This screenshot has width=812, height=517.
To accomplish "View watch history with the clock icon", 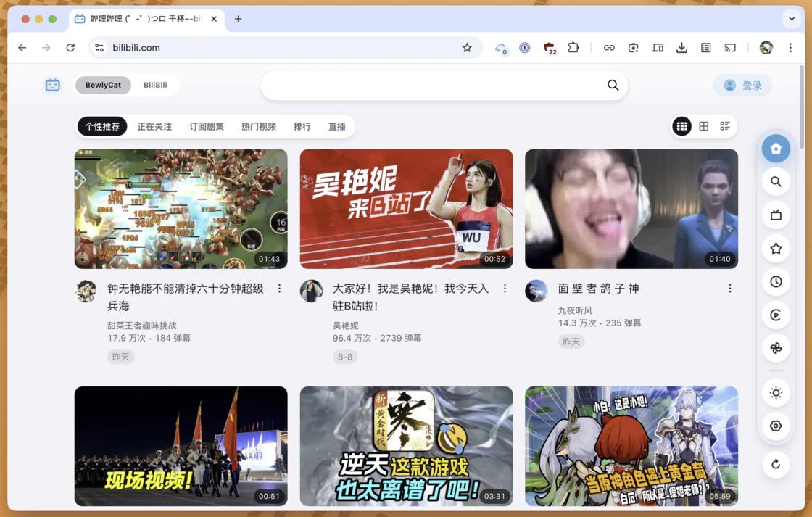I will [x=776, y=281].
